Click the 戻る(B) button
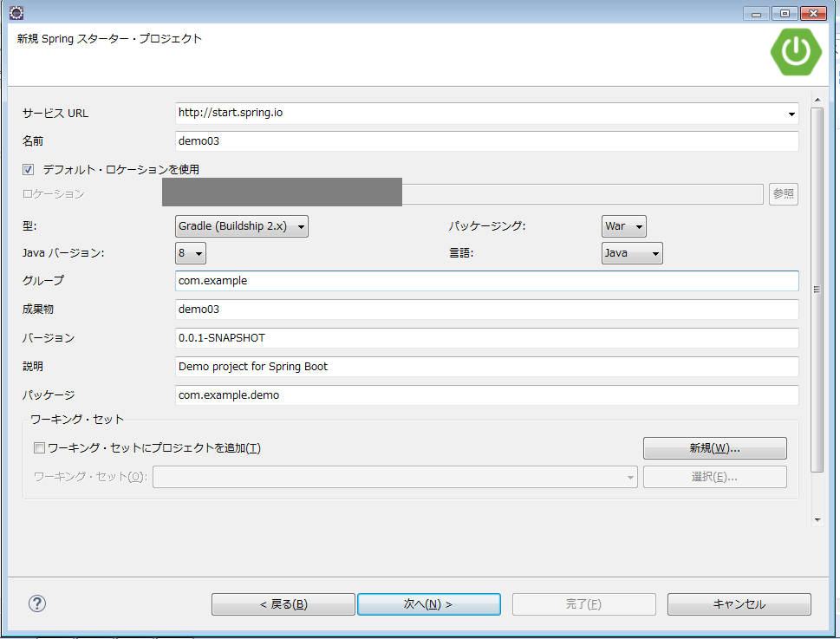Image resolution: width=840 pixels, height=639 pixels. tap(283, 603)
